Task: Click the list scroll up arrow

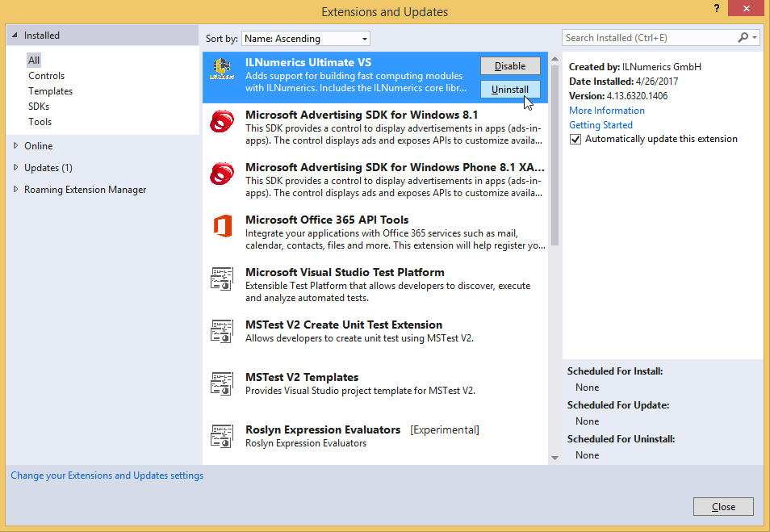Action: pos(555,58)
